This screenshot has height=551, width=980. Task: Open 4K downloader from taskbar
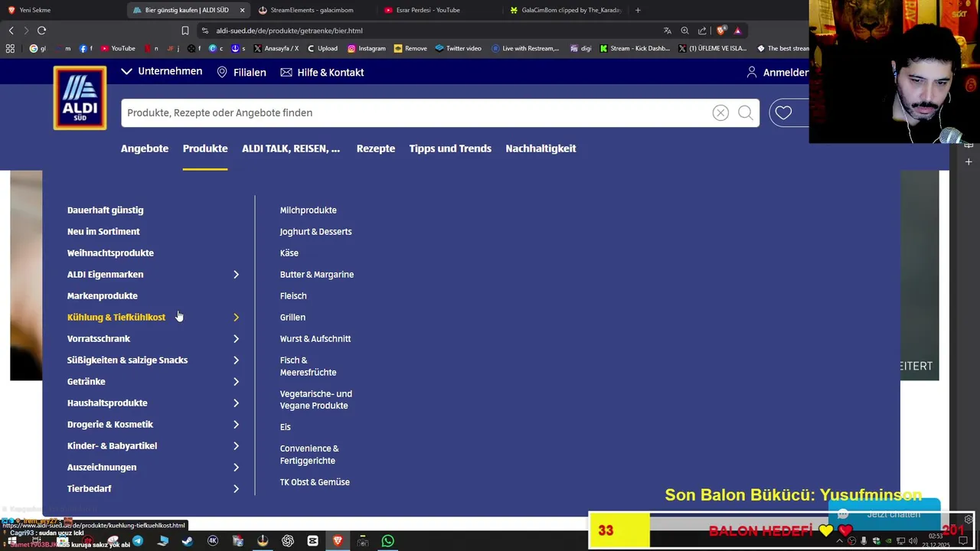pyautogui.click(x=213, y=541)
